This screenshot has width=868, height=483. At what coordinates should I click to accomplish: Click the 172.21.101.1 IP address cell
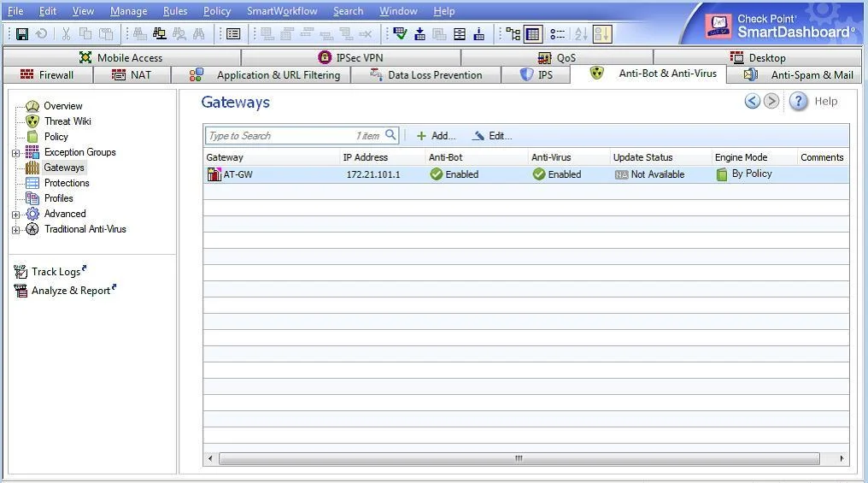click(373, 174)
